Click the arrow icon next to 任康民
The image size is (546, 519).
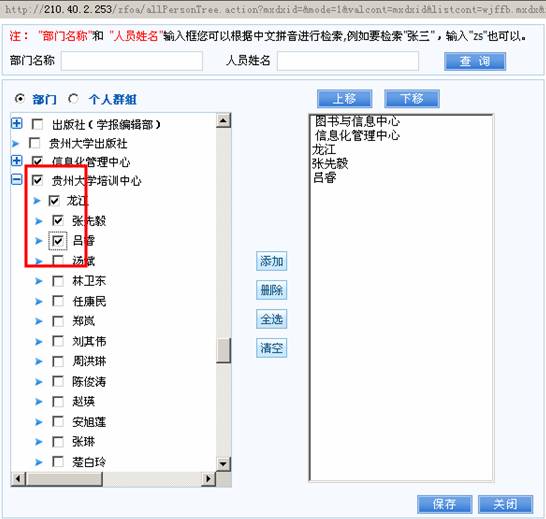(39, 301)
